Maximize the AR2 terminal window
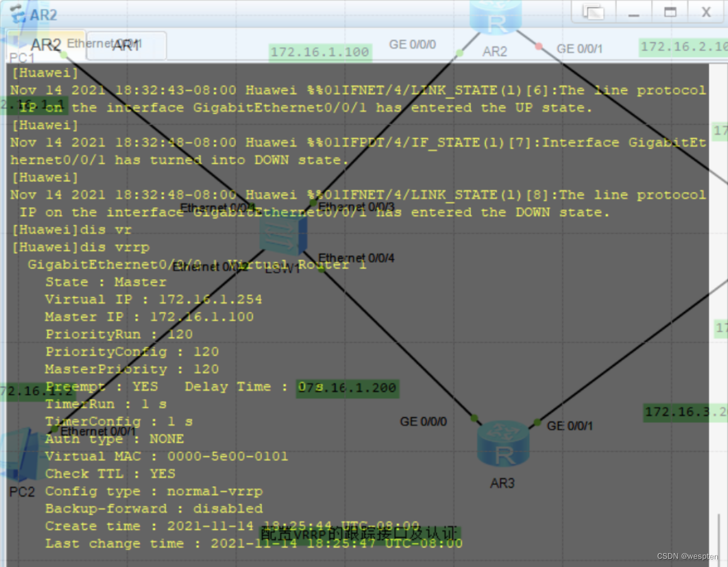 pyautogui.click(x=671, y=12)
